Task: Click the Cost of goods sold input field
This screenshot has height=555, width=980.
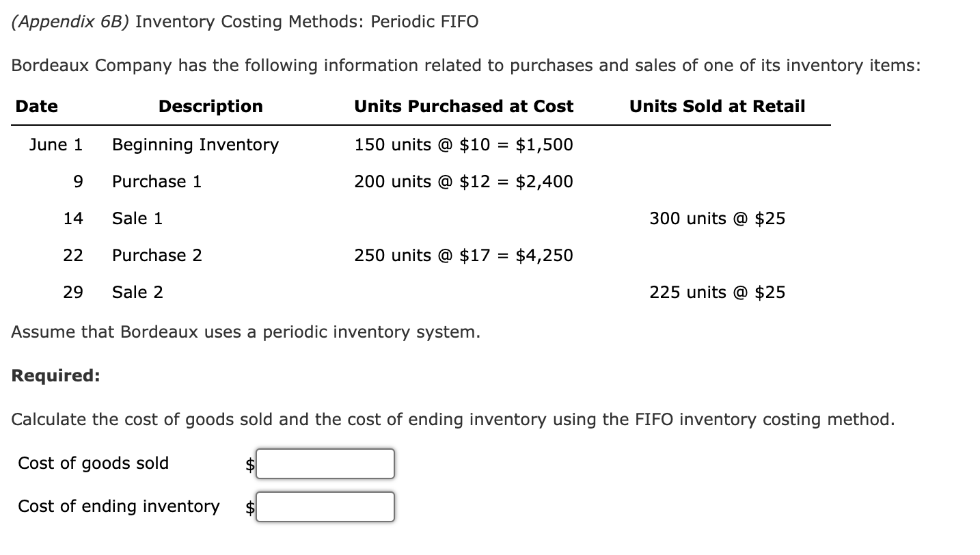Action: pos(325,464)
